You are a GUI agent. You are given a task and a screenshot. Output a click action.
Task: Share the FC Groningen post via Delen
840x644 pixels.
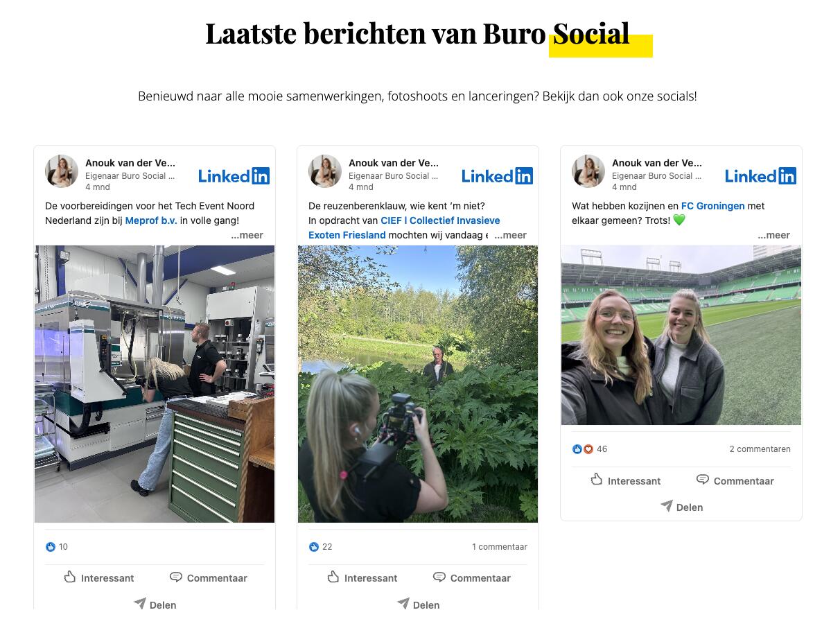click(681, 507)
